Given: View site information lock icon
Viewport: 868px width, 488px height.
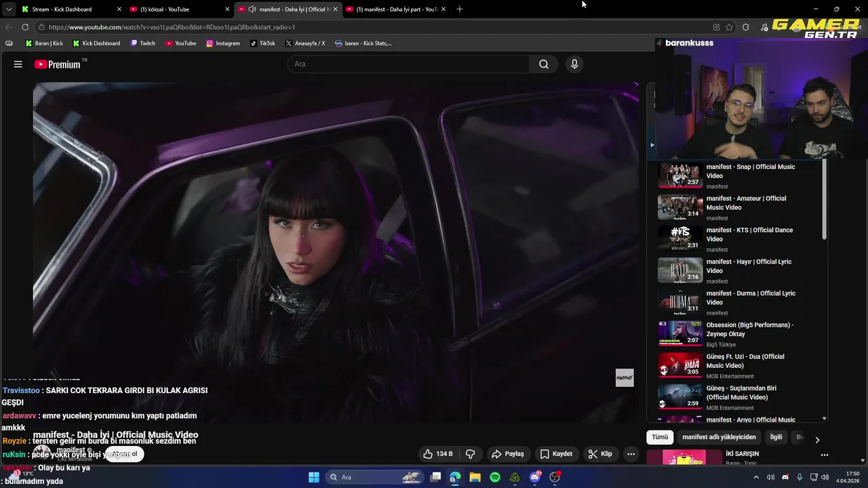Looking at the screenshot, I should [x=41, y=27].
